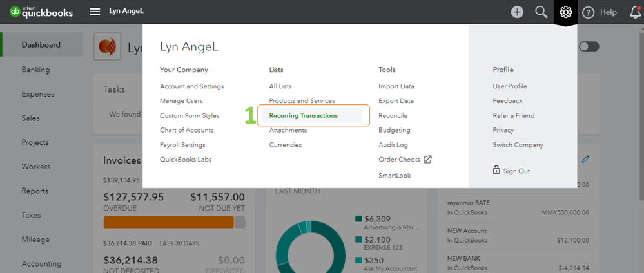Image resolution: width=644 pixels, height=273 pixels.
Task: Click the $36,214.38 not deposited amount
Action: [x=131, y=260]
